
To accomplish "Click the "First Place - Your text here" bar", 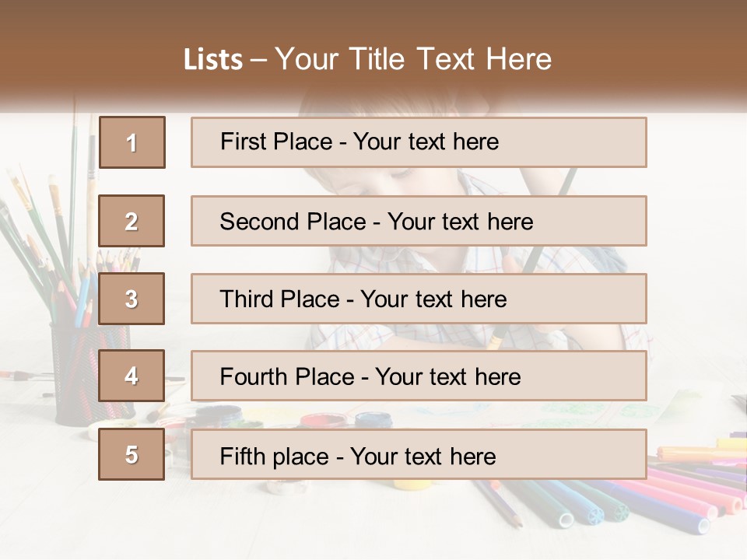I will click(419, 142).
